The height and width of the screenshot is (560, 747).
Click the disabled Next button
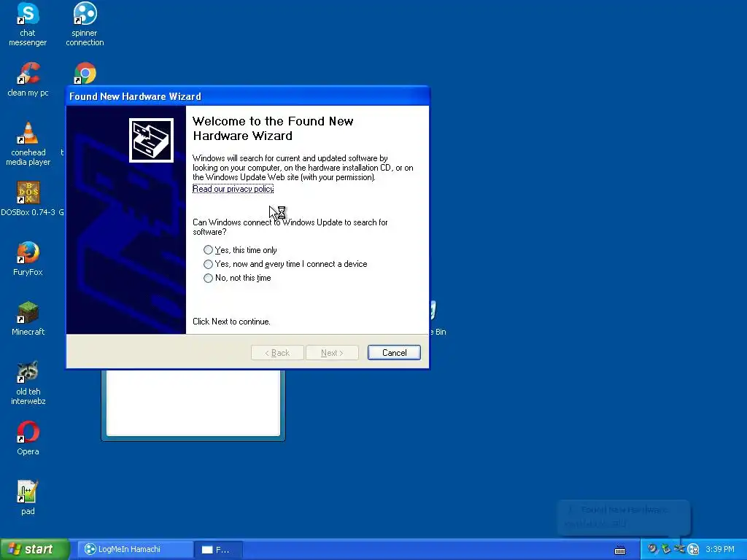point(332,353)
